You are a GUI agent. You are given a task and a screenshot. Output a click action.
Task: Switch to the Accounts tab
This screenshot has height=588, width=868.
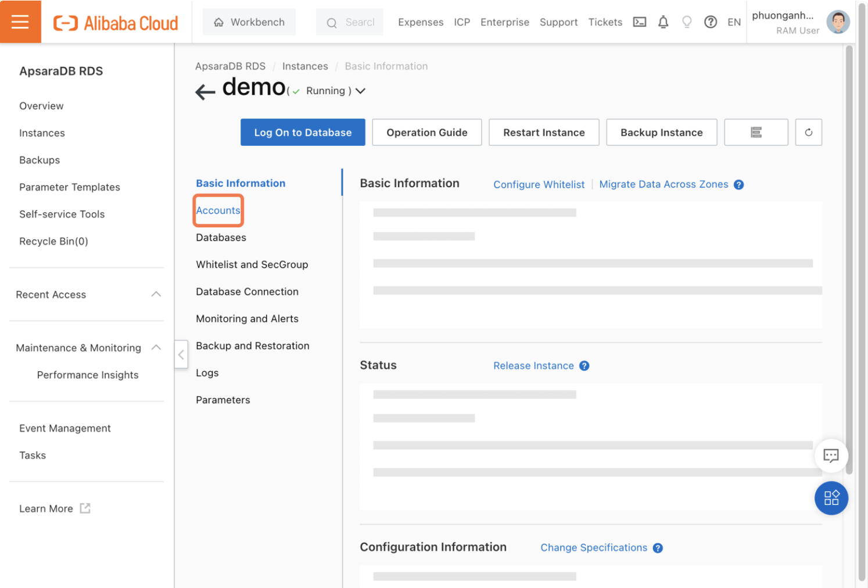pyautogui.click(x=218, y=210)
